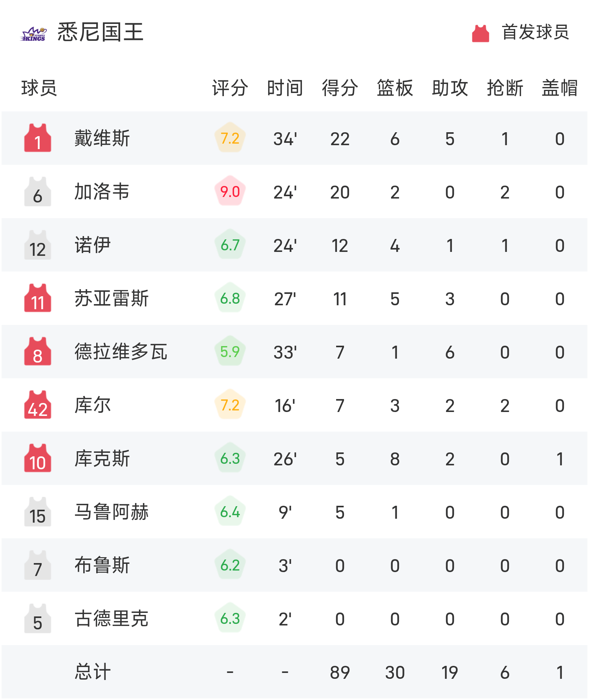Click 库克斯's number 10 jersey icon
Image resolution: width=589 pixels, height=700 pixels.
[x=38, y=458]
